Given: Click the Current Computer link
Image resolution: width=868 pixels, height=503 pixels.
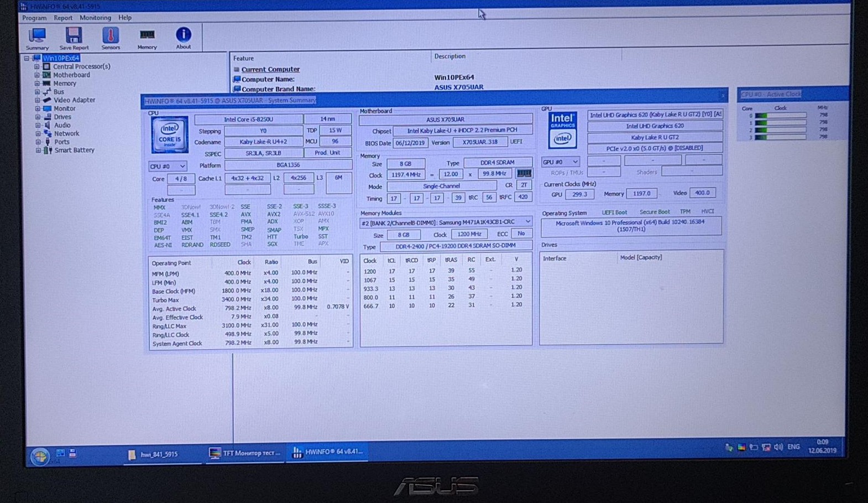Looking at the screenshot, I should [x=270, y=69].
